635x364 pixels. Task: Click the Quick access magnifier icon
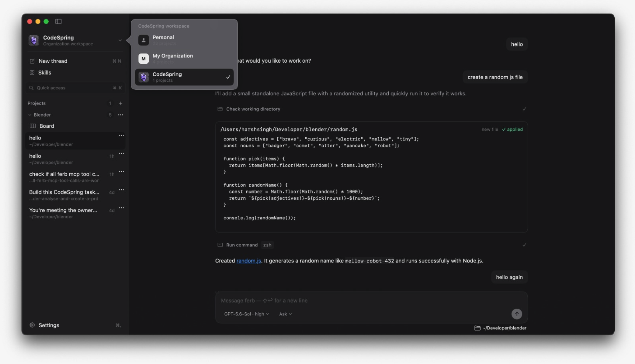[31, 88]
